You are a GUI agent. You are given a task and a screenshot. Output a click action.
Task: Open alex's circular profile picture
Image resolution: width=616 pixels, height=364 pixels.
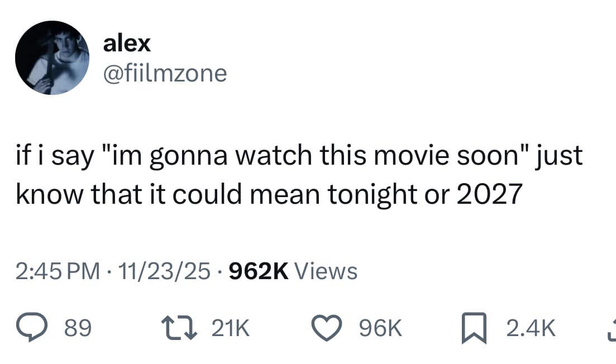pyautogui.click(x=52, y=58)
